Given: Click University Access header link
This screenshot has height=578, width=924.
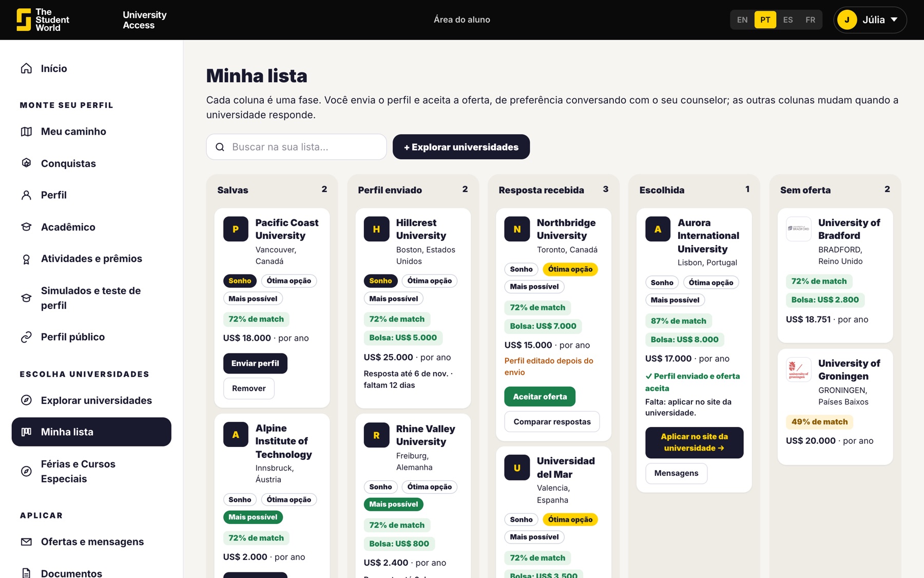Looking at the screenshot, I should tap(145, 20).
